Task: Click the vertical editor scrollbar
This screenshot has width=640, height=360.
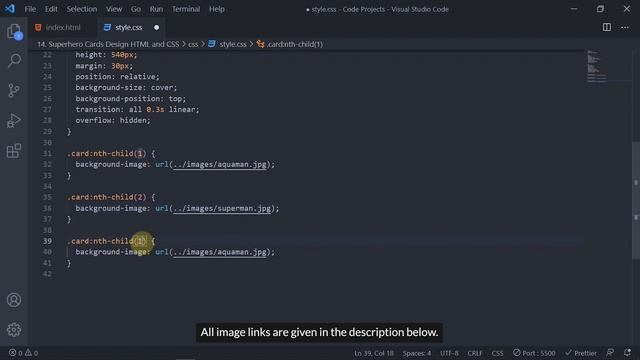Action: [636, 200]
